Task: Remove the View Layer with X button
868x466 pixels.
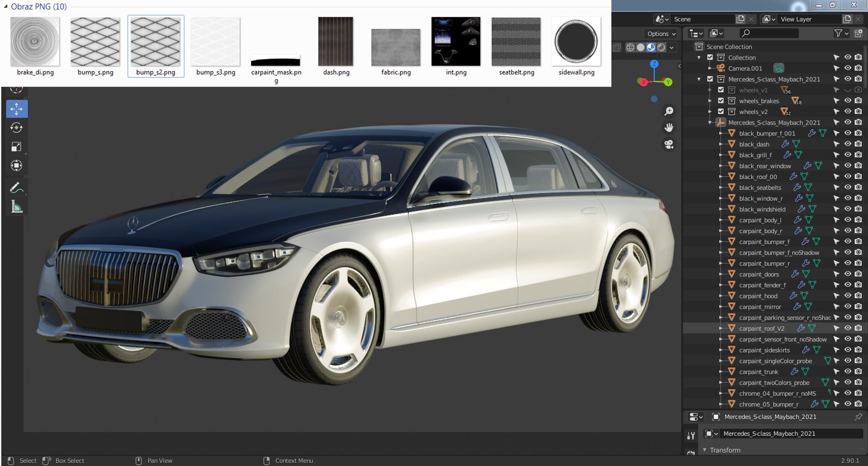Action: [858, 19]
